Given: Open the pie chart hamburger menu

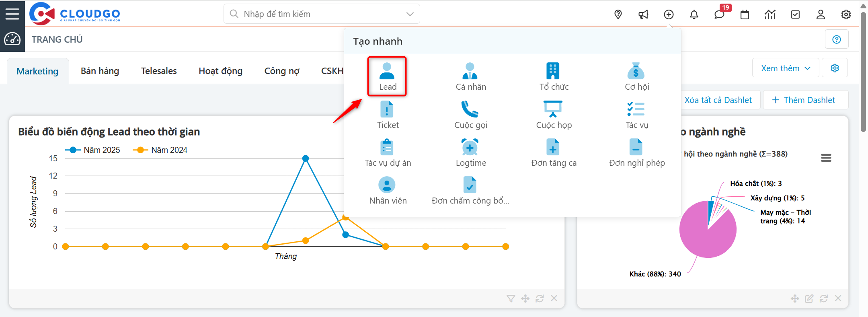Looking at the screenshot, I should click(826, 158).
